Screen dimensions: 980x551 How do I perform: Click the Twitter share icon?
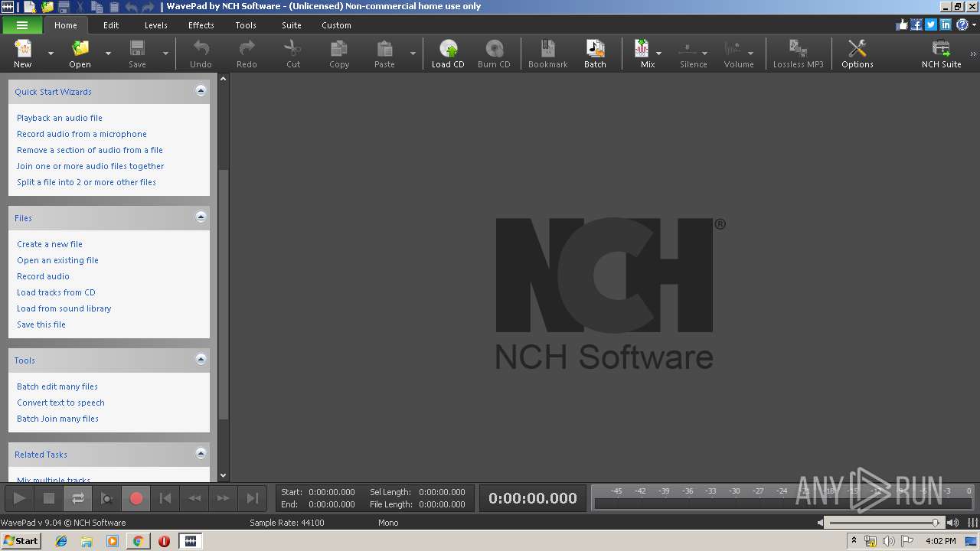tap(931, 24)
